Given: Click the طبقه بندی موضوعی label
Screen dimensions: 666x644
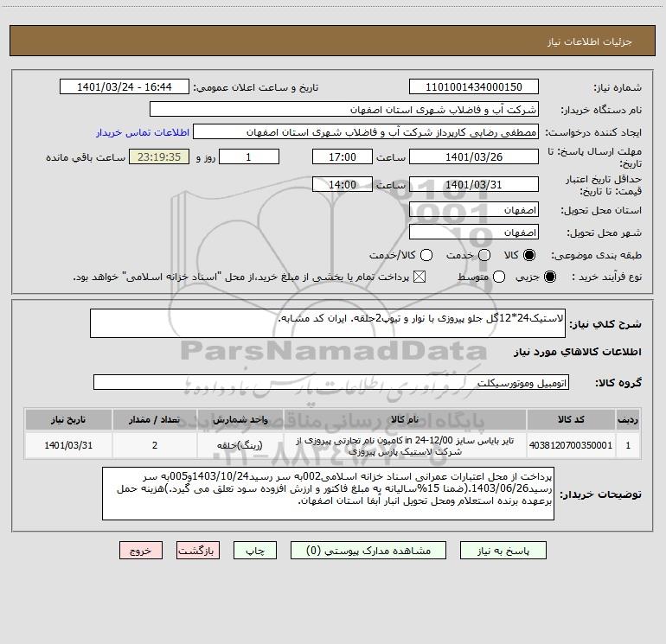Looking at the screenshot, I should (x=596, y=255).
